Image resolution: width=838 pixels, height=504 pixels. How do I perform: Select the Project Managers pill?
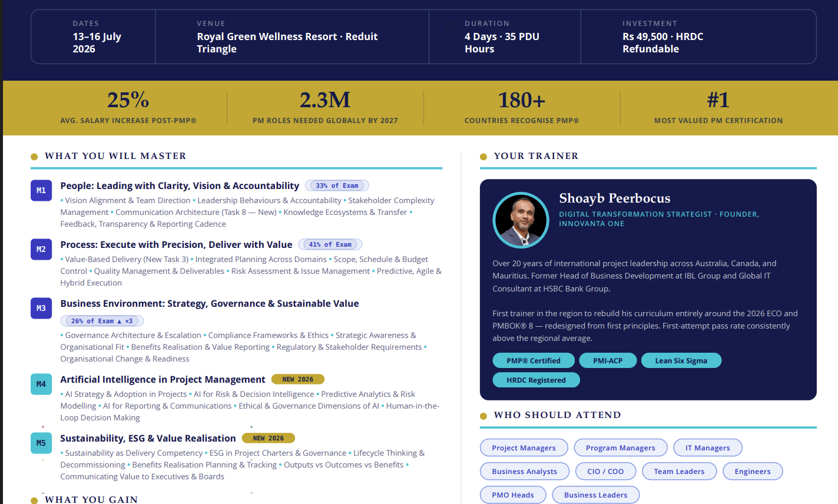coord(524,447)
